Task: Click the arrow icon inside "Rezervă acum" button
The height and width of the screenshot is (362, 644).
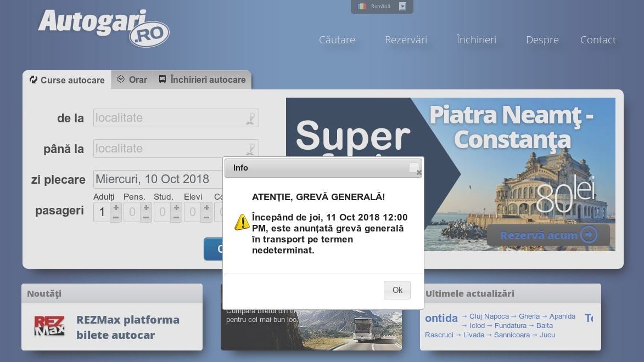Action: (589, 235)
